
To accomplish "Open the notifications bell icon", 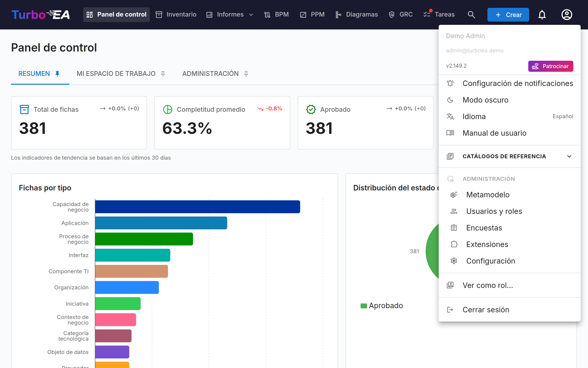I will tap(542, 14).
